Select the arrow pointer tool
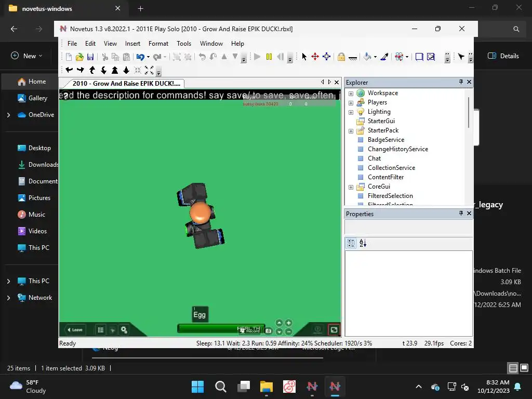 [x=304, y=57]
